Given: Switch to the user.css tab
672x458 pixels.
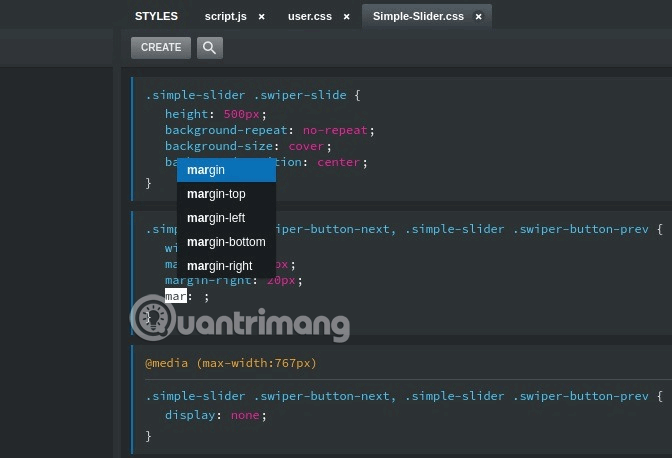Looking at the screenshot, I should click(x=310, y=16).
